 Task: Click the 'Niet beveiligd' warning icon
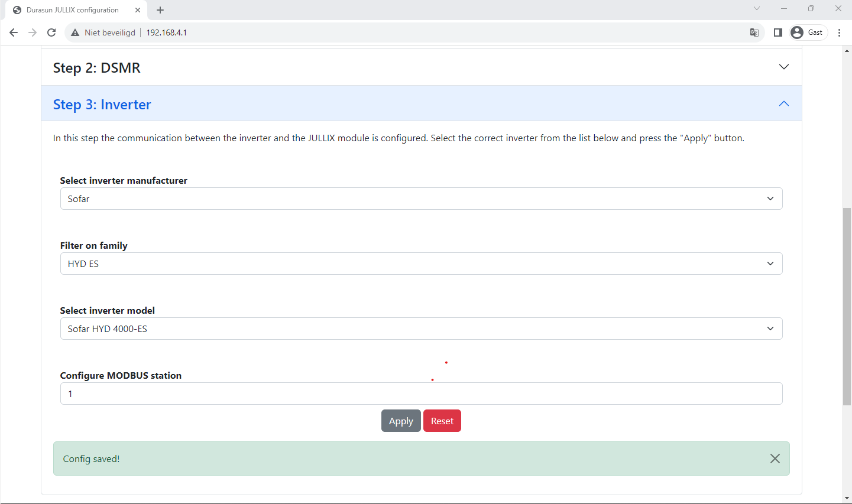75,32
